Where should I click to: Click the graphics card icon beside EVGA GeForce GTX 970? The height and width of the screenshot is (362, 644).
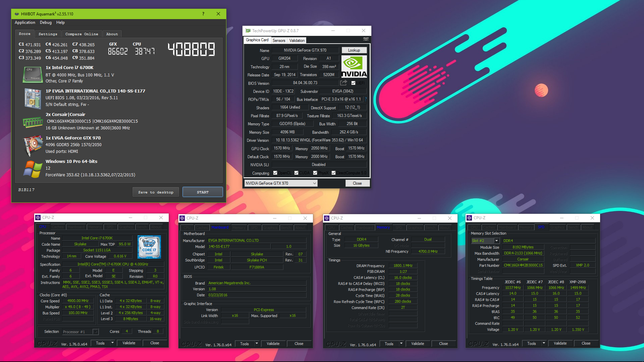coord(33,146)
